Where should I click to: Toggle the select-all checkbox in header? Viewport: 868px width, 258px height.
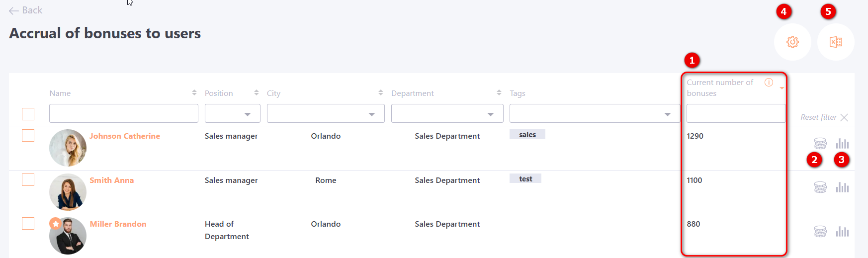pyautogui.click(x=28, y=114)
